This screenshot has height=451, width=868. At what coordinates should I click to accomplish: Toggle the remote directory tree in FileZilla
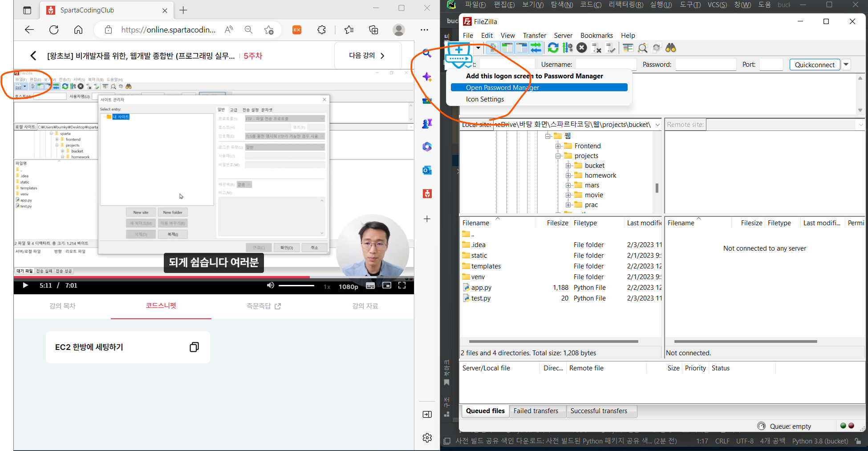pos(522,48)
